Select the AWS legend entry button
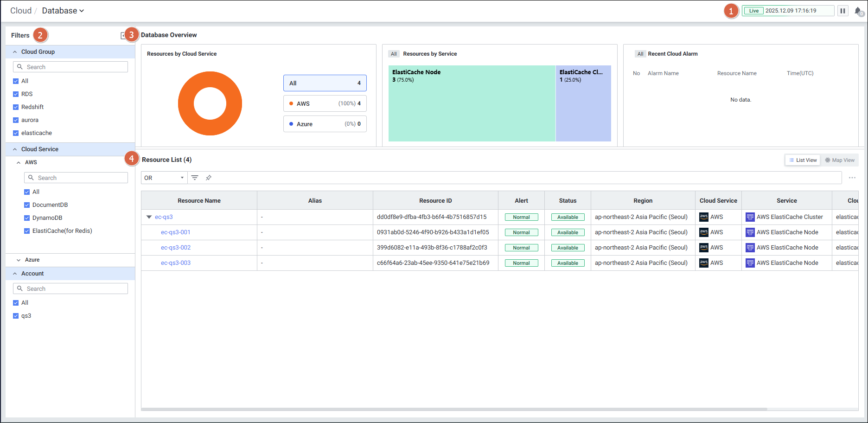Screen dimensions: 868x423 (x=325, y=103)
